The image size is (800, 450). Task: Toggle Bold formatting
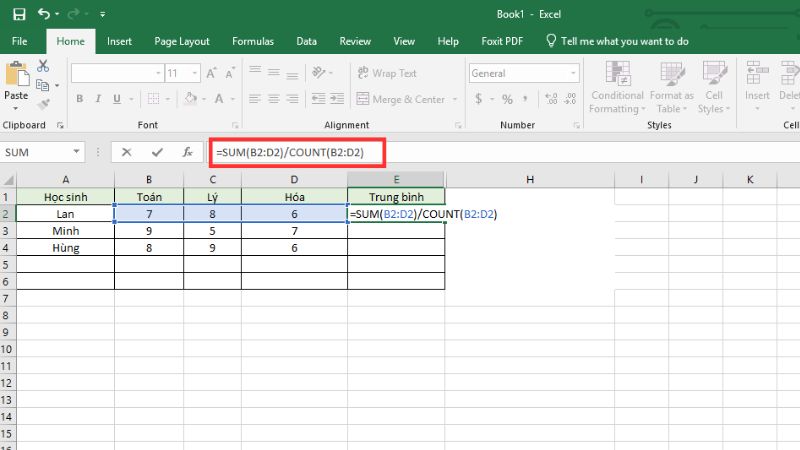[x=80, y=99]
